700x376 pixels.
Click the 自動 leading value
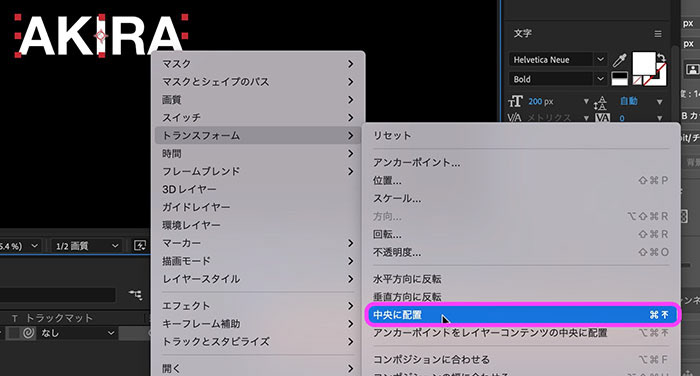click(x=629, y=101)
